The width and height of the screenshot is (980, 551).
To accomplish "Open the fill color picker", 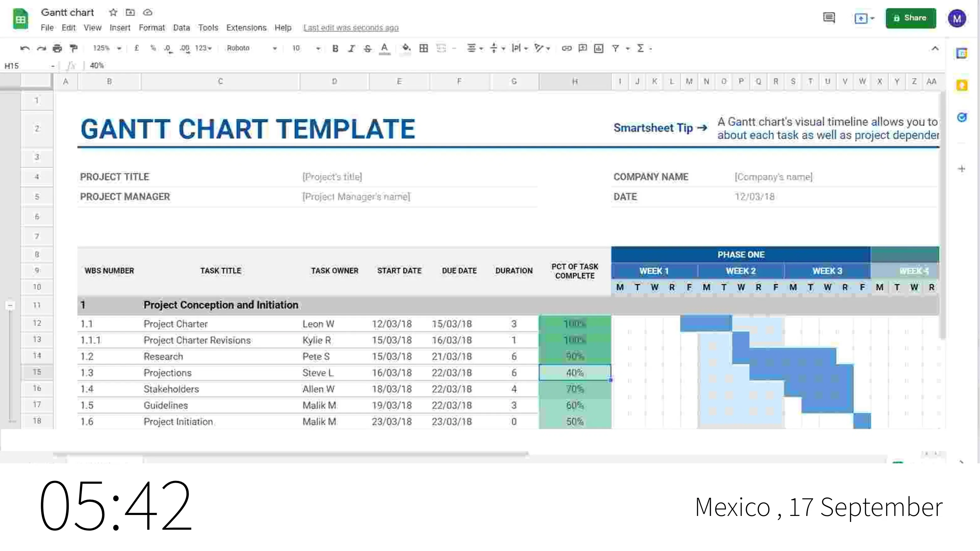I will (406, 48).
